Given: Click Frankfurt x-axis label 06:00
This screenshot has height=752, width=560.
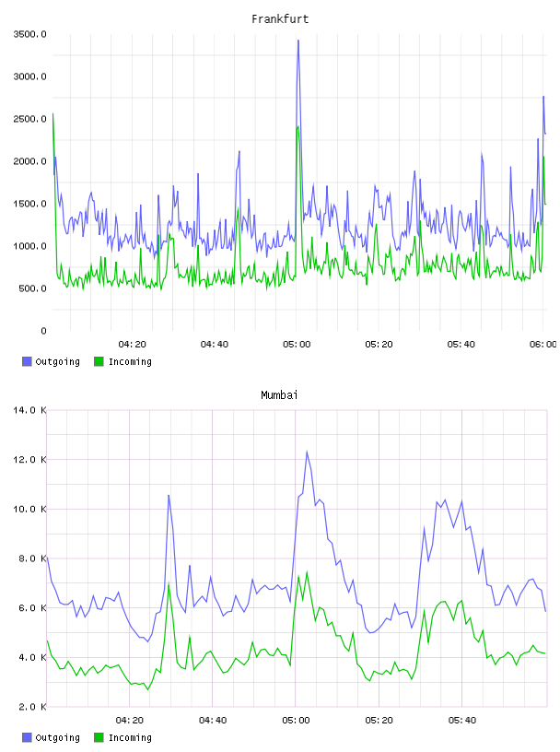Looking at the screenshot, I should pos(543,345).
